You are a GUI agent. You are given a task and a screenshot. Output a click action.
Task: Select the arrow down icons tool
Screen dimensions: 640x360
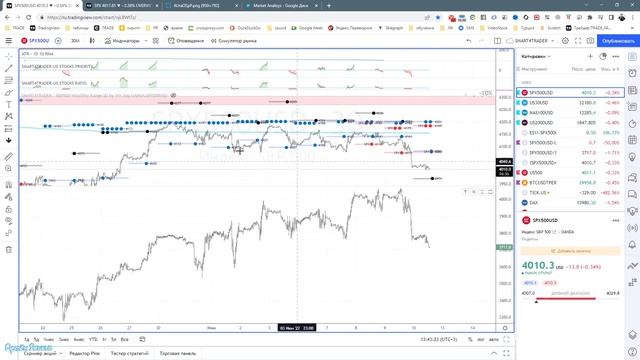[9, 140]
